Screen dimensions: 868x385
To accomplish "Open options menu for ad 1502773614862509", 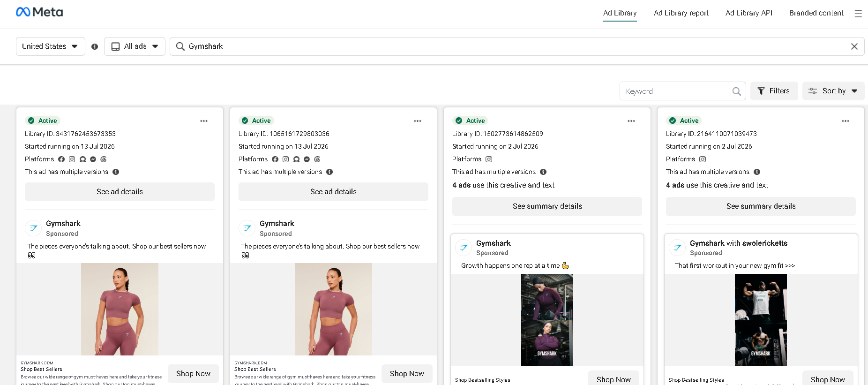I will click(x=631, y=121).
